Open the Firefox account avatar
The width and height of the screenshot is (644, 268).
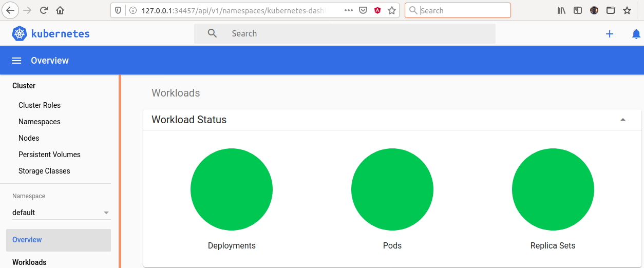594,10
